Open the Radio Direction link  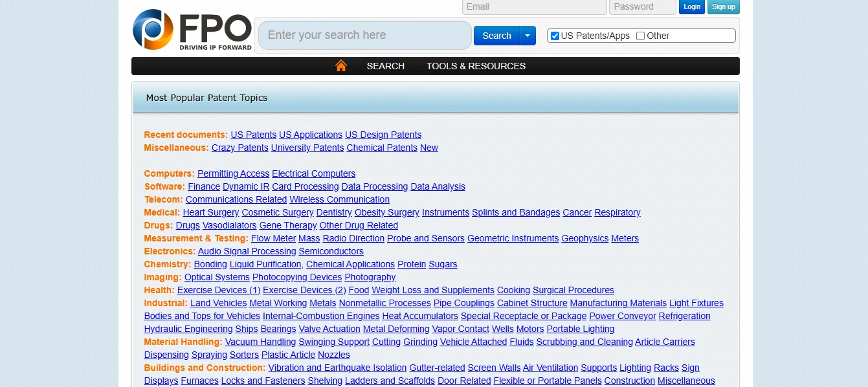(353, 238)
